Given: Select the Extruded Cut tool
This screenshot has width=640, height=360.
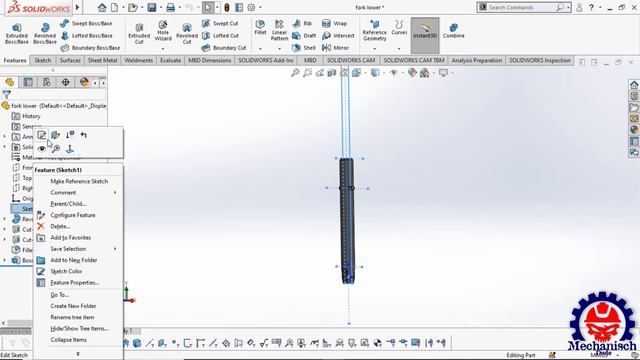Looking at the screenshot, I should click(x=139, y=33).
